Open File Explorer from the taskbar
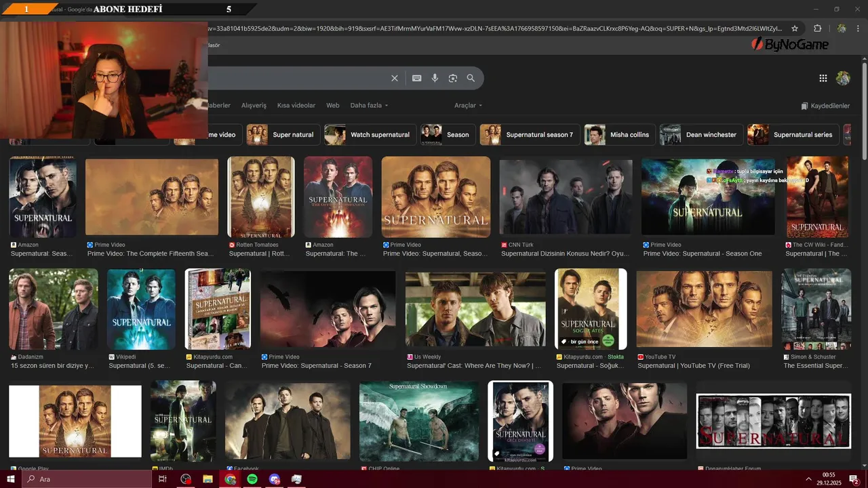The image size is (868, 488). pos(208,479)
